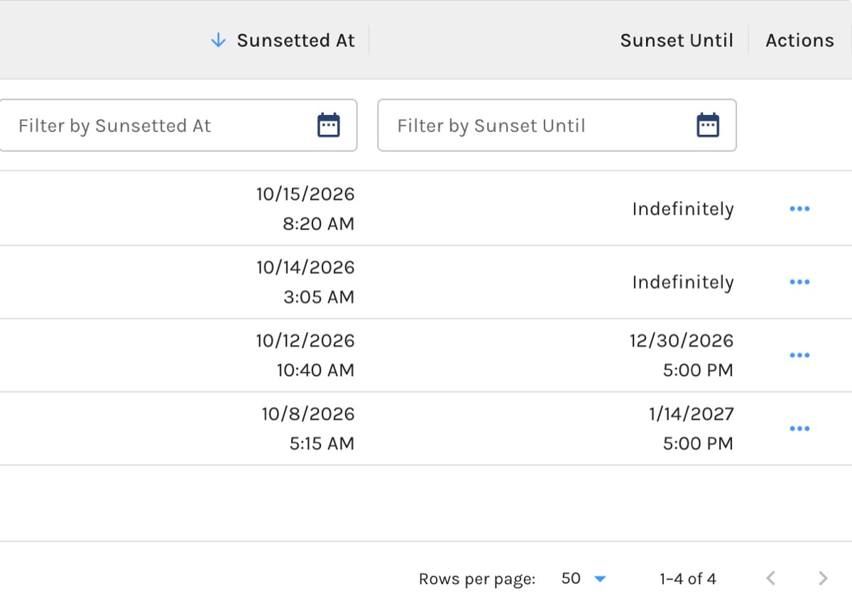
Task: Click the Rows per page label
Action: (477, 579)
